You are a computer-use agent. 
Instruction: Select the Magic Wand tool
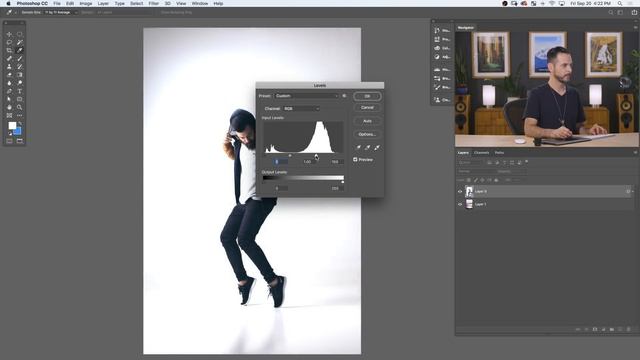click(x=20, y=42)
